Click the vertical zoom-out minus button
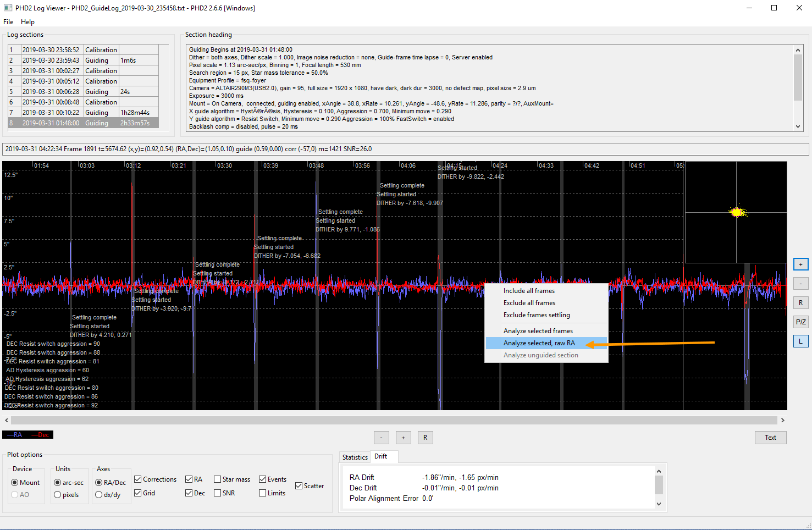Image resolution: width=812 pixels, height=530 pixels. 800,284
